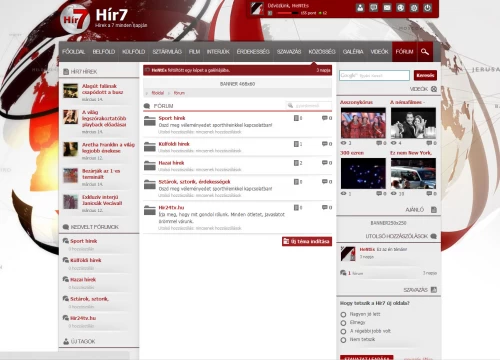Click the power logout icon
Viewport: 500px width, 360px height.
(x=428, y=8)
